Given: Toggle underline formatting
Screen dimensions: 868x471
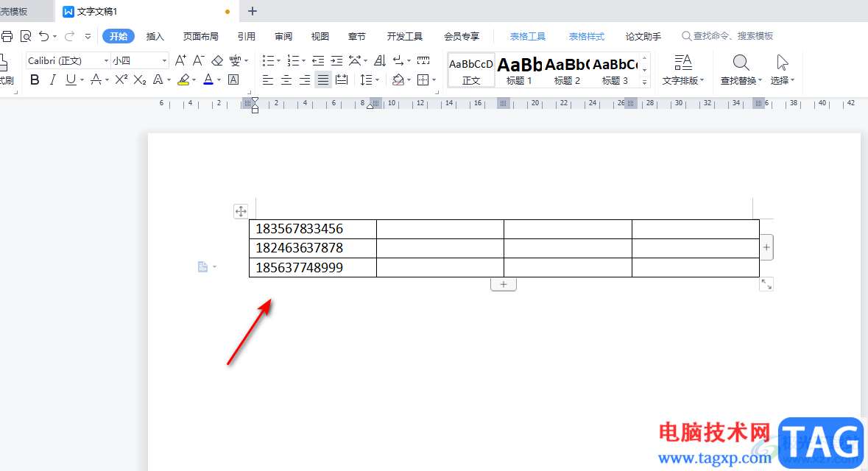Looking at the screenshot, I should tap(70, 79).
